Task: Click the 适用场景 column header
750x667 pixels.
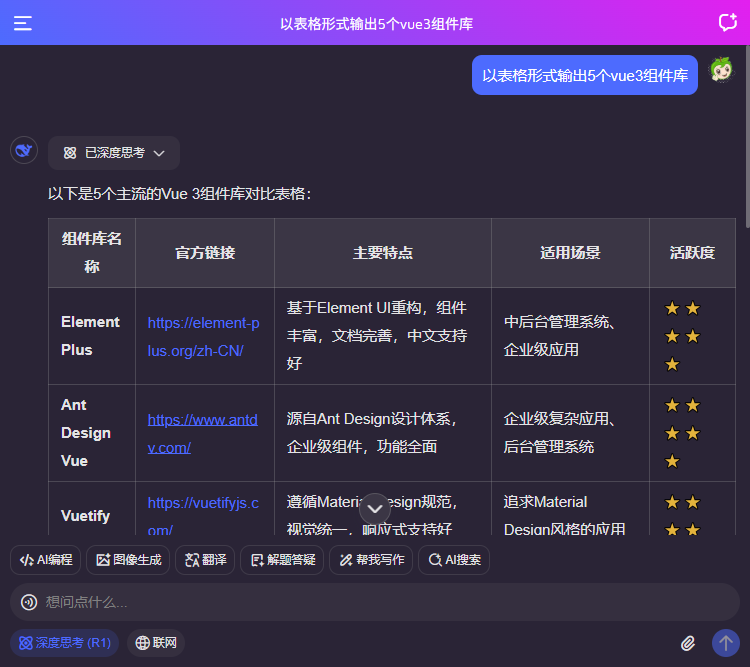Action: [x=570, y=253]
